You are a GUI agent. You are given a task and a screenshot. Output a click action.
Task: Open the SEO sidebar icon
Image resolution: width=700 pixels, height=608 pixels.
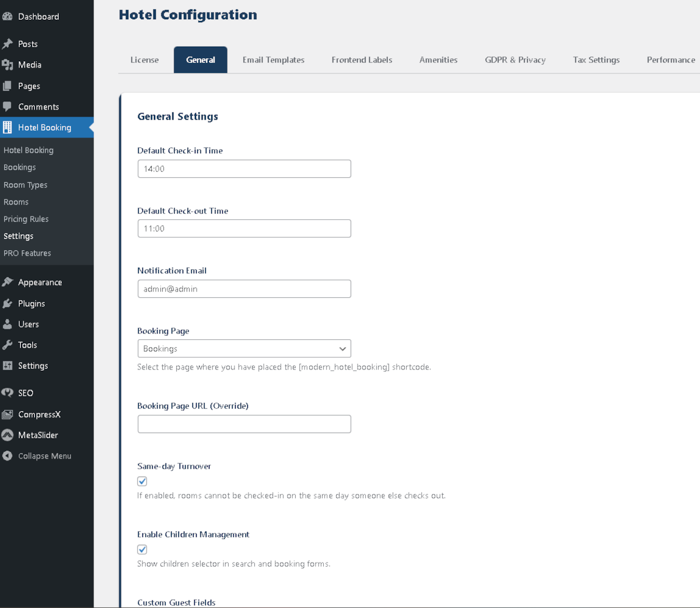pyautogui.click(x=8, y=393)
